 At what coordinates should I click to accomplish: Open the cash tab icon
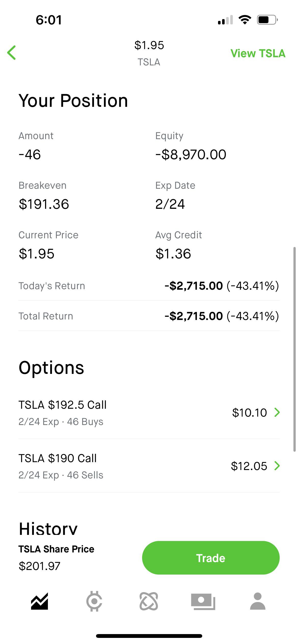203,601
